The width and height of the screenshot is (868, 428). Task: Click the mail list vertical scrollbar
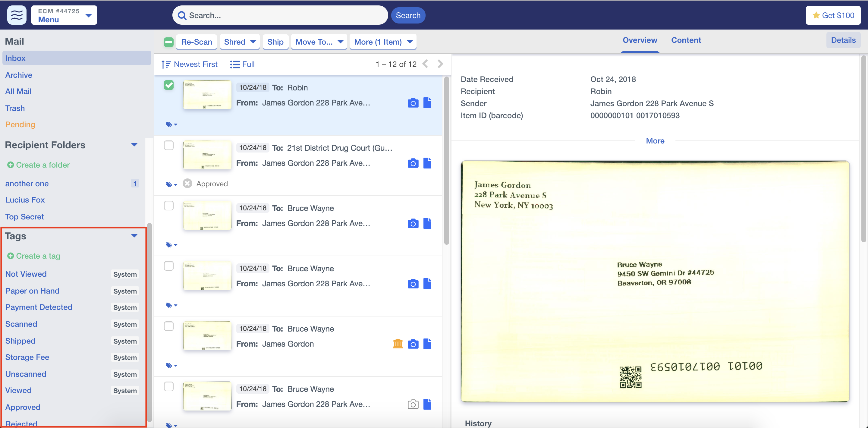446,160
